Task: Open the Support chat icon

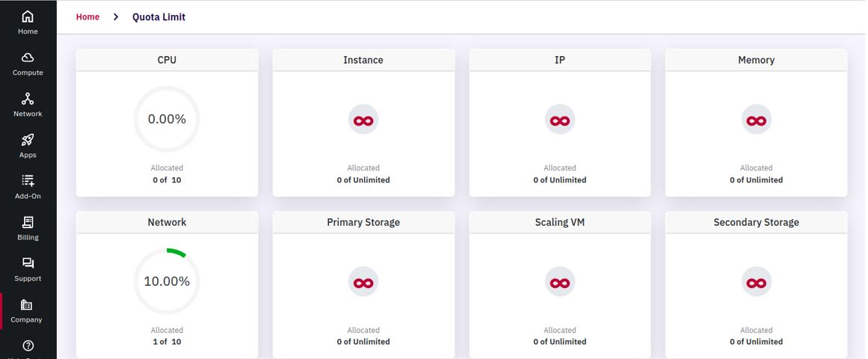Action: 28,263
